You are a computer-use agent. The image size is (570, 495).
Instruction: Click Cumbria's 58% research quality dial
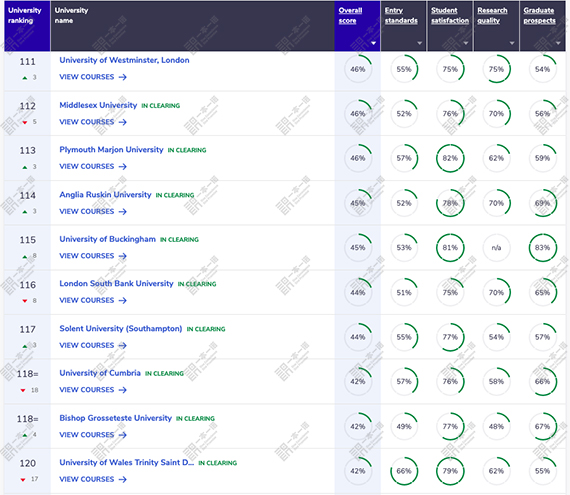click(496, 381)
